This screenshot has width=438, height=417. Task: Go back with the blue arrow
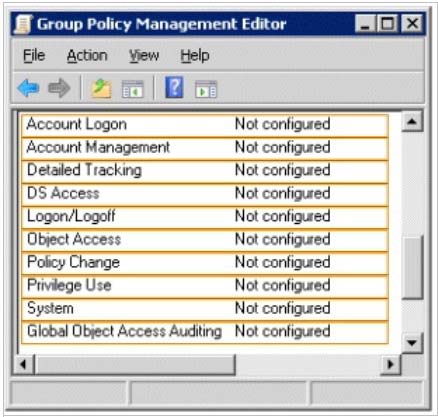tap(28, 88)
